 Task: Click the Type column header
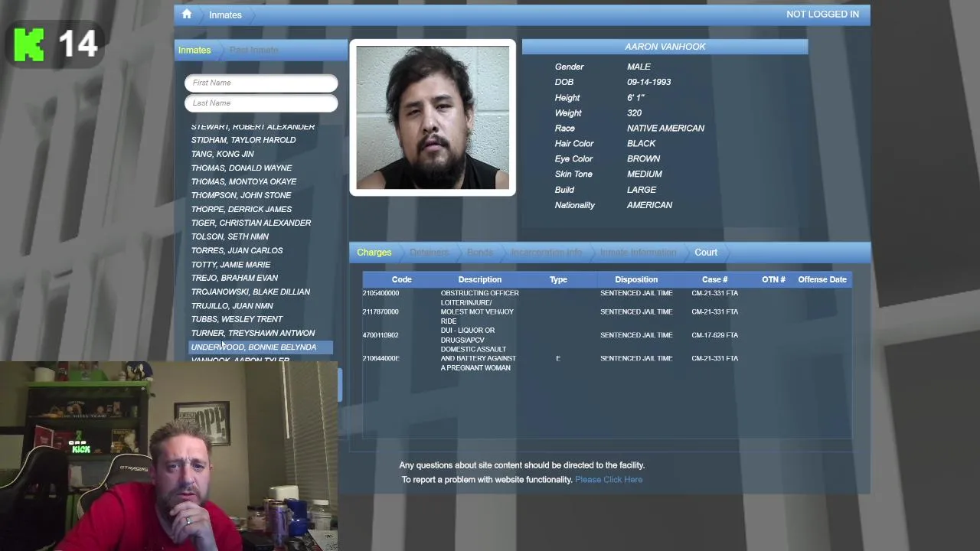point(558,279)
